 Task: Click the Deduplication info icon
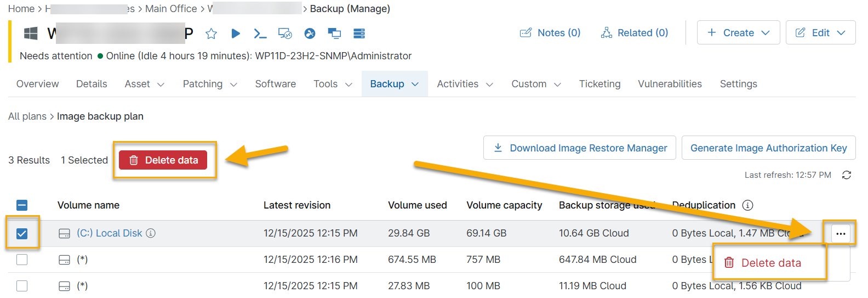coord(747,205)
